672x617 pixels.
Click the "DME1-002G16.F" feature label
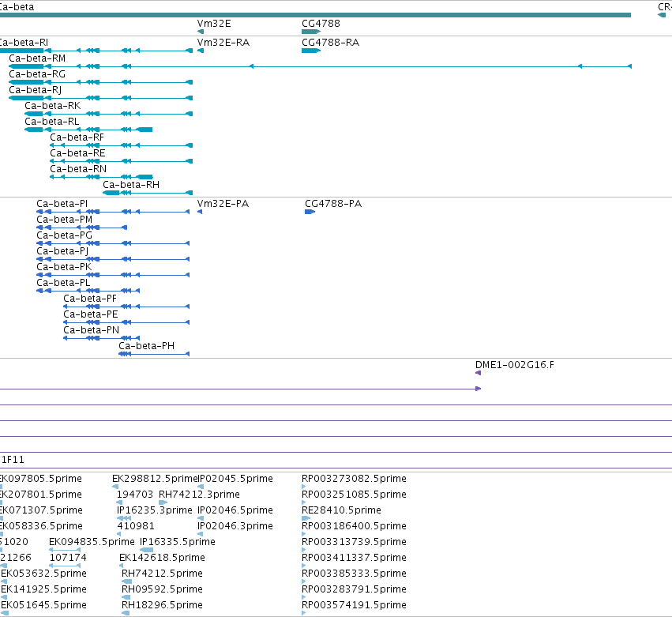point(515,365)
